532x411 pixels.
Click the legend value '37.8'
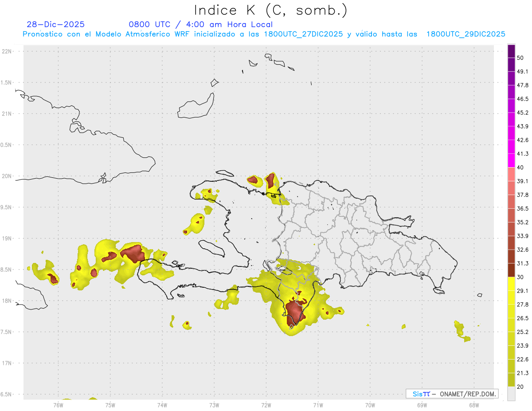(523, 195)
